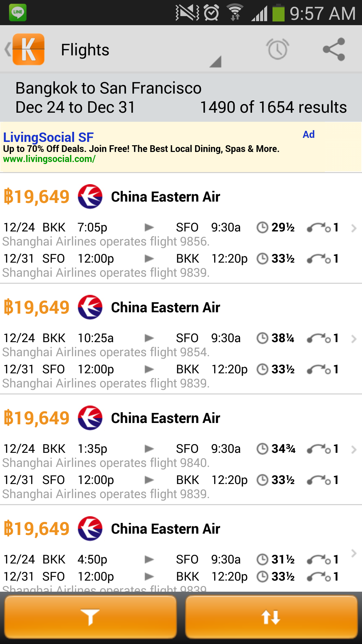Tap LINE notification icon in status bar

pyautogui.click(x=18, y=12)
